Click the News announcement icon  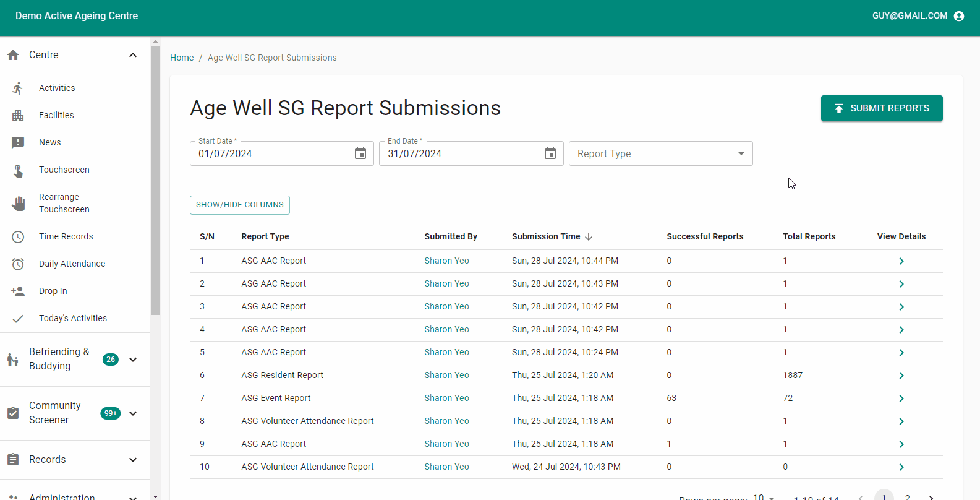(18, 143)
